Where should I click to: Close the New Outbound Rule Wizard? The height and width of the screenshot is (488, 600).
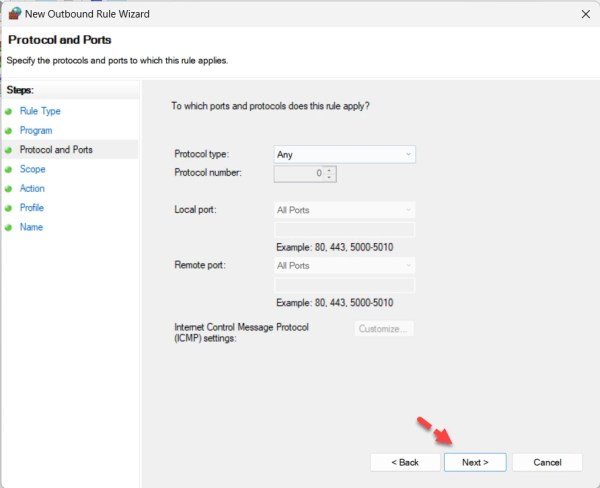pyautogui.click(x=585, y=14)
